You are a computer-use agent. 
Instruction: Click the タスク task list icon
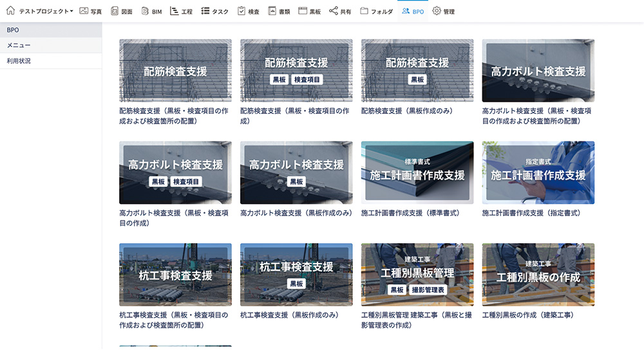pyautogui.click(x=205, y=11)
